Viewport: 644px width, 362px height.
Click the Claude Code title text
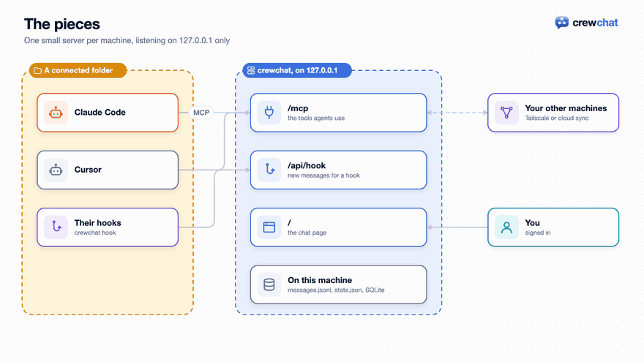click(x=100, y=113)
